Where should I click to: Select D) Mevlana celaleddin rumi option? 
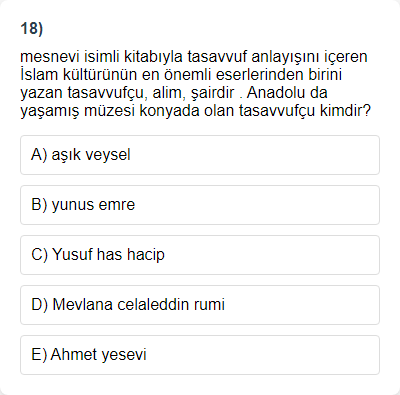(x=200, y=305)
